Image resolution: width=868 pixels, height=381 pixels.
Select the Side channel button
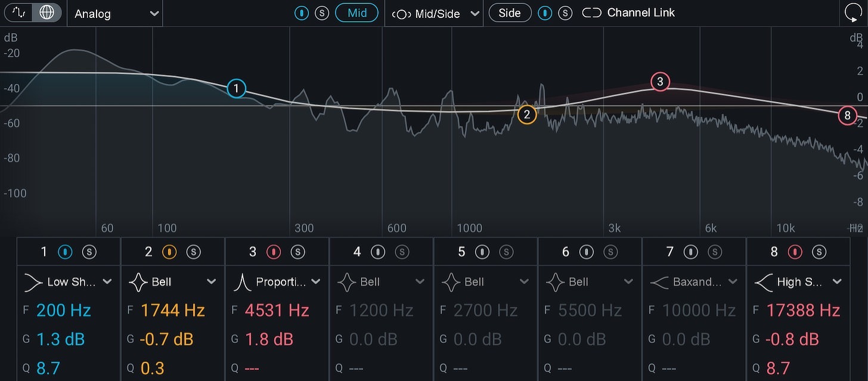coord(510,13)
